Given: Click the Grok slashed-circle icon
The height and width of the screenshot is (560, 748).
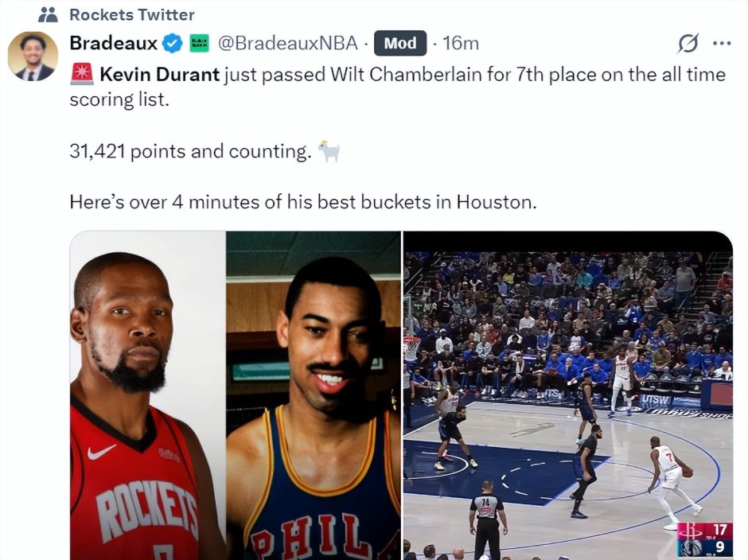Looking at the screenshot, I should click(x=688, y=44).
